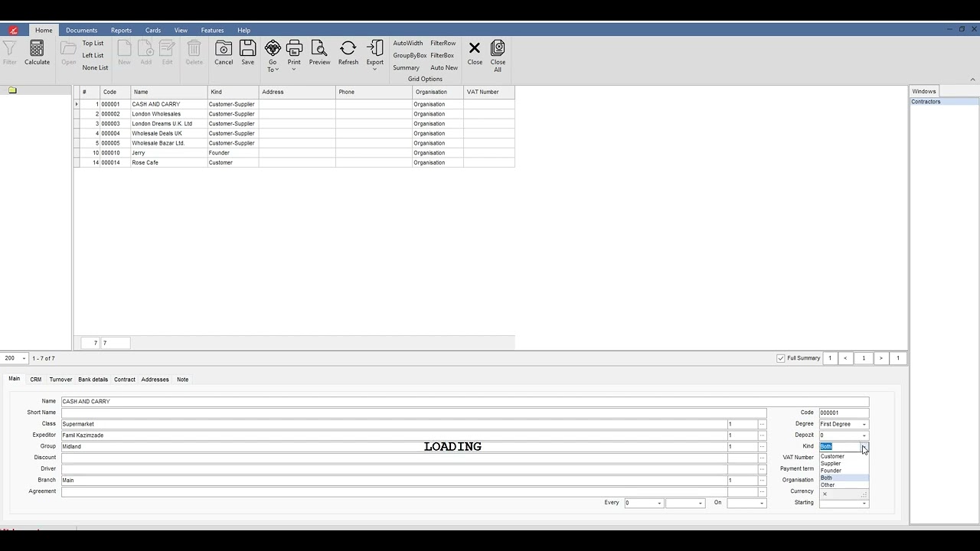Go to next page with > button
980x551 pixels.
coord(881,358)
